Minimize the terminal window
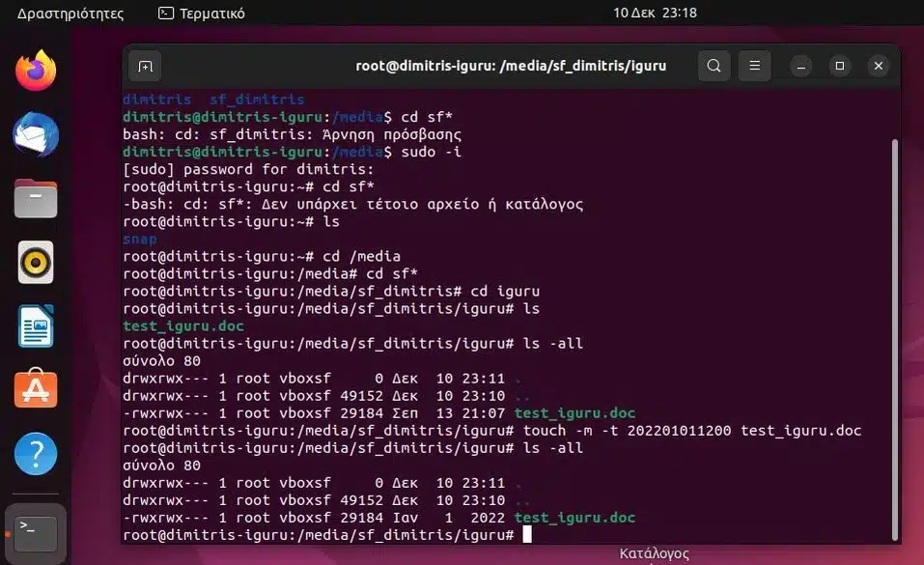 [x=800, y=66]
